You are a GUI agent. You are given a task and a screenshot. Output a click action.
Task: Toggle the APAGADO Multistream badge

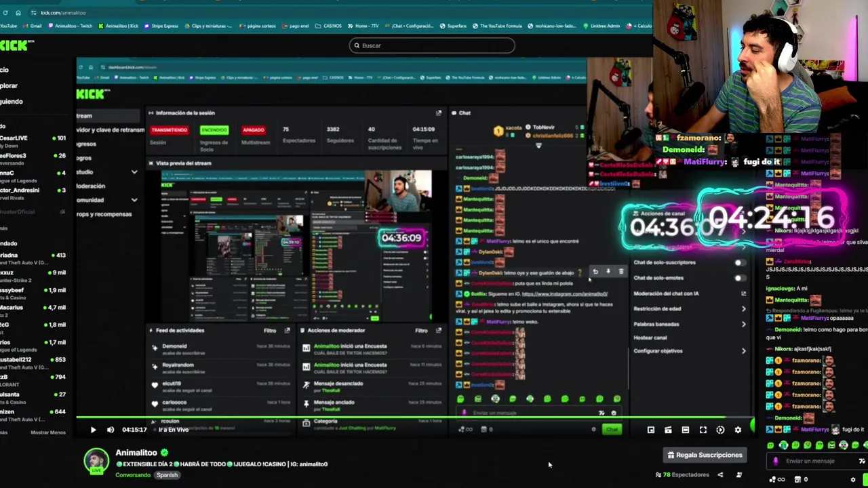coord(254,130)
